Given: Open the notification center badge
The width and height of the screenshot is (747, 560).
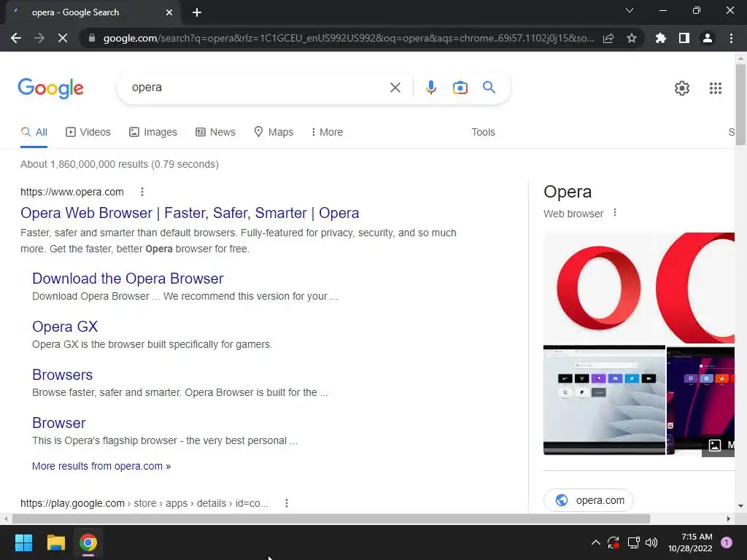Looking at the screenshot, I should pyautogui.click(x=727, y=542).
